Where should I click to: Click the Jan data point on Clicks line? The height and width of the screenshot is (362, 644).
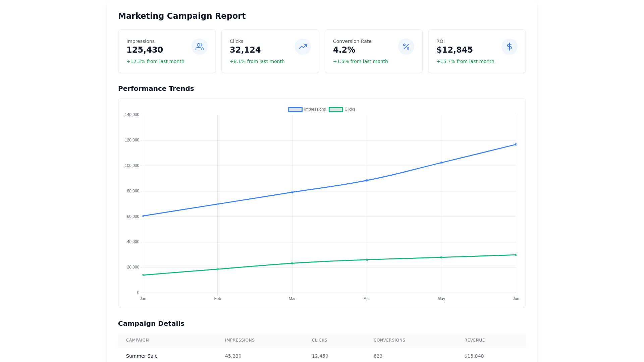[143, 275]
